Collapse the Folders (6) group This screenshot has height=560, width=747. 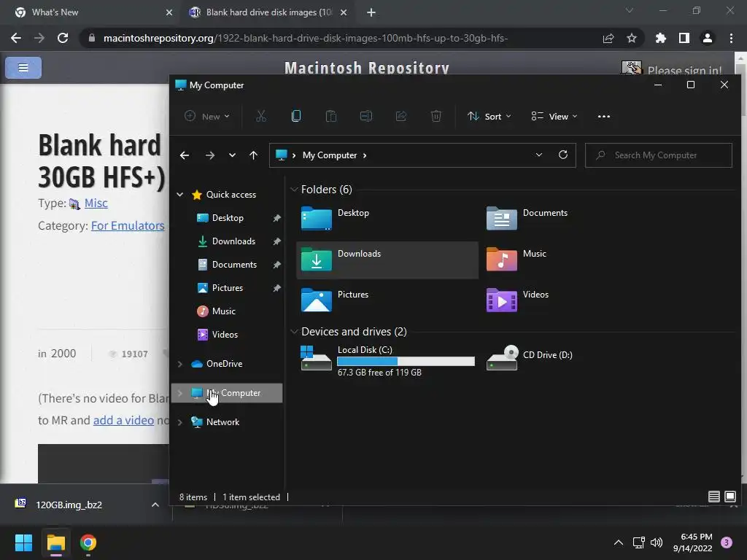pos(294,190)
